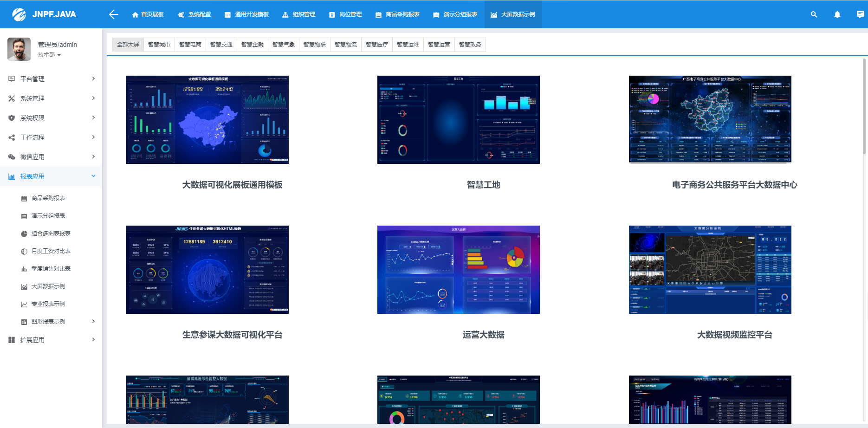This screenshot has height=428, width=868.
Task: Click the 系统权限 shield icon
Action: coord(12,118)
